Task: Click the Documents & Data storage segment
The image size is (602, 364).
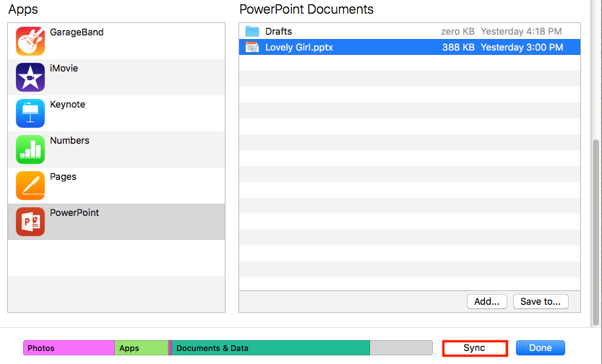Action: pos(271,348)
